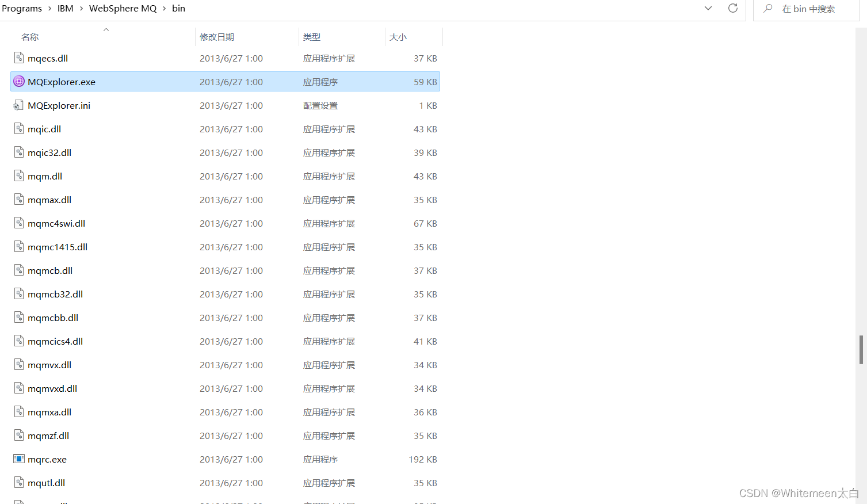Select the mqmzf.dll file name

coord(48,436)
